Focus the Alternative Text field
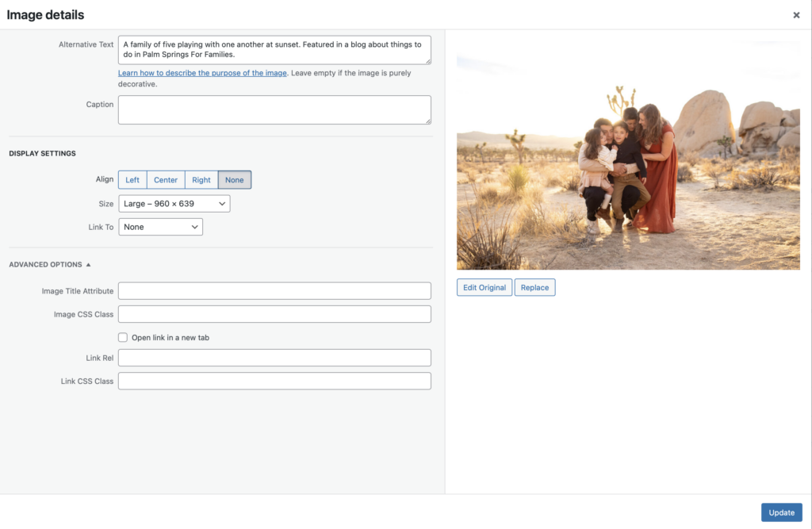The image size is (812, 529). click(x=274, y=50)
